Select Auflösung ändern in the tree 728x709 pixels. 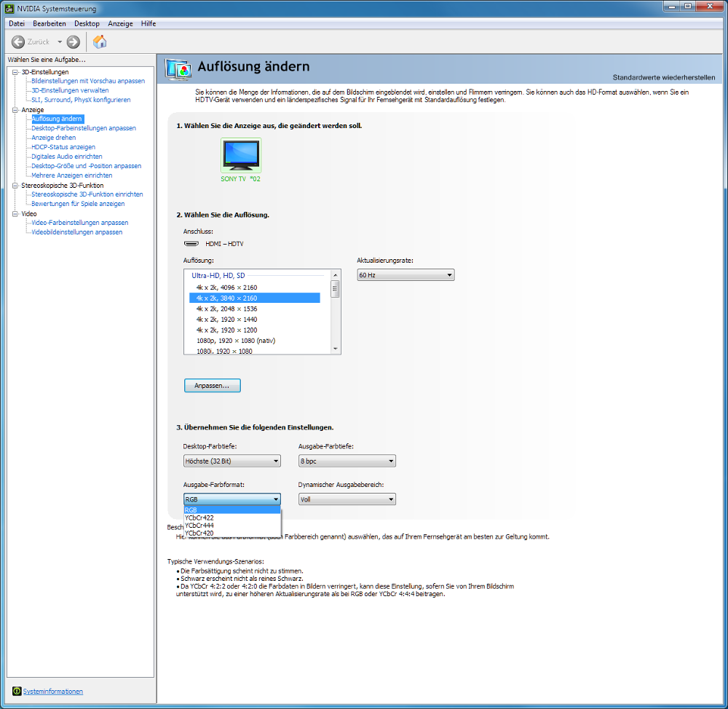click(x=57, y=119)
